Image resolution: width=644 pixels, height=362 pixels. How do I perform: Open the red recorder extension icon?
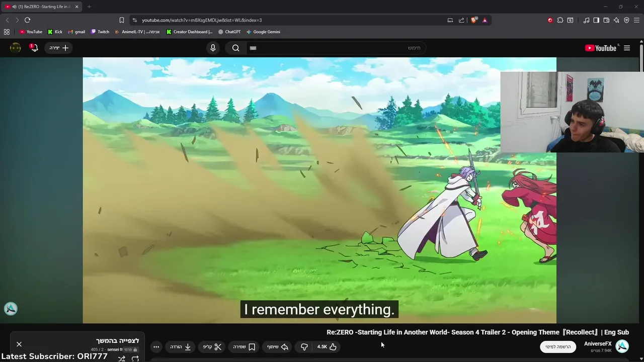coord(550,20)
